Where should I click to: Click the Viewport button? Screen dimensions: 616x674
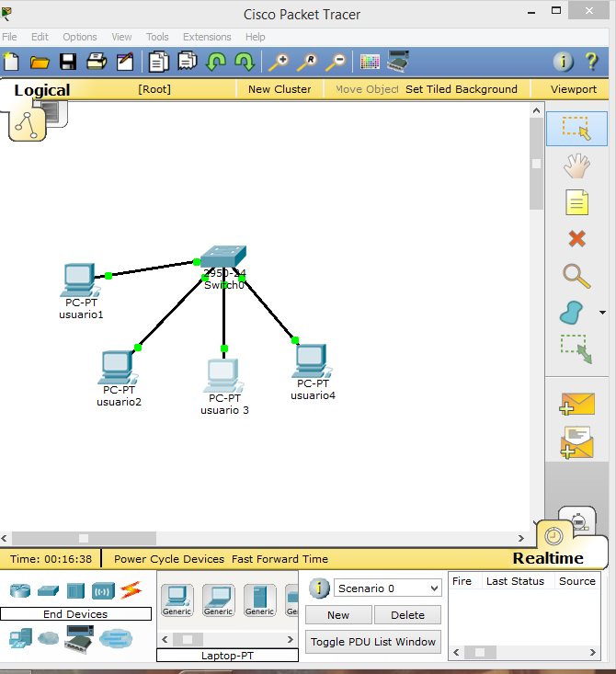click(574, 89)
